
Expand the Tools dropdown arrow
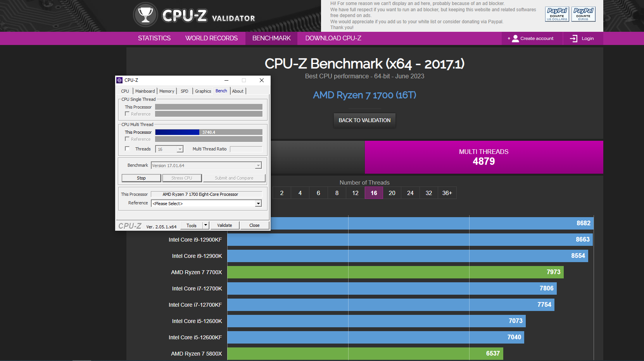click(x=206, y=225)
